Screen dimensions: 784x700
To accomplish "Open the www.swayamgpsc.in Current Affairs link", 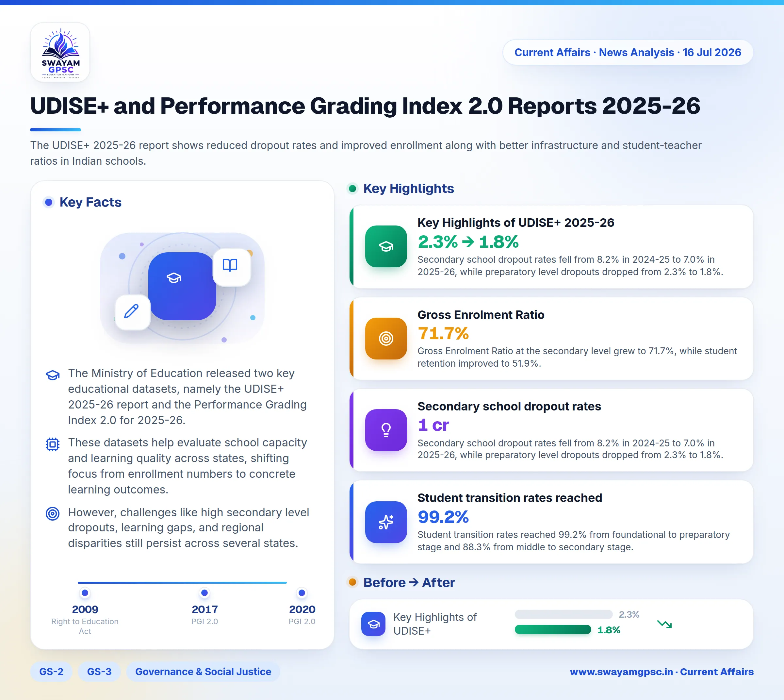I will pos(661,672).
